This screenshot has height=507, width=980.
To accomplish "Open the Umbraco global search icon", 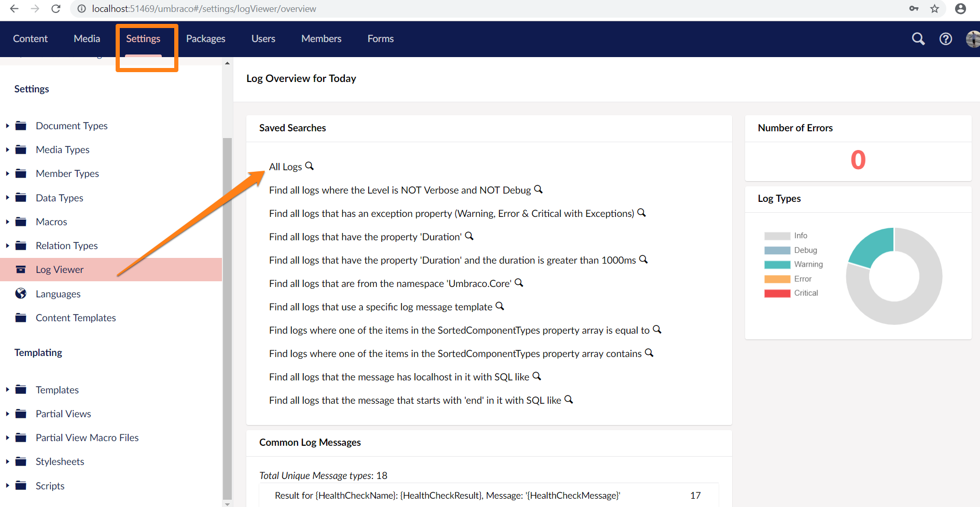I will click(x=918, y=39).
